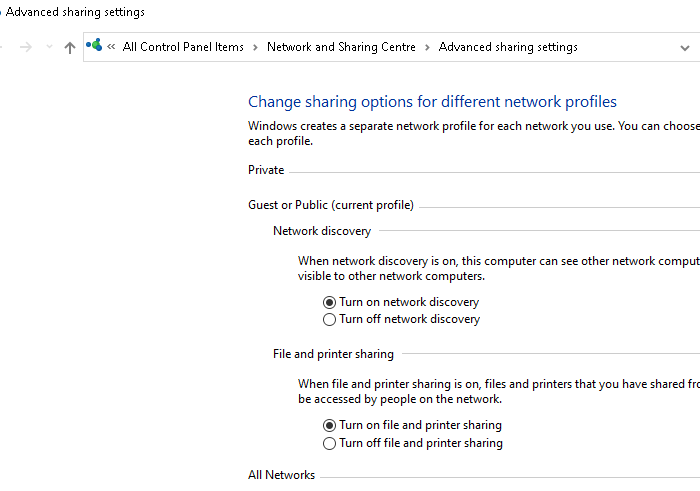Click the Network discovery heading
The image size is (700, 491).
click(322, 231)
